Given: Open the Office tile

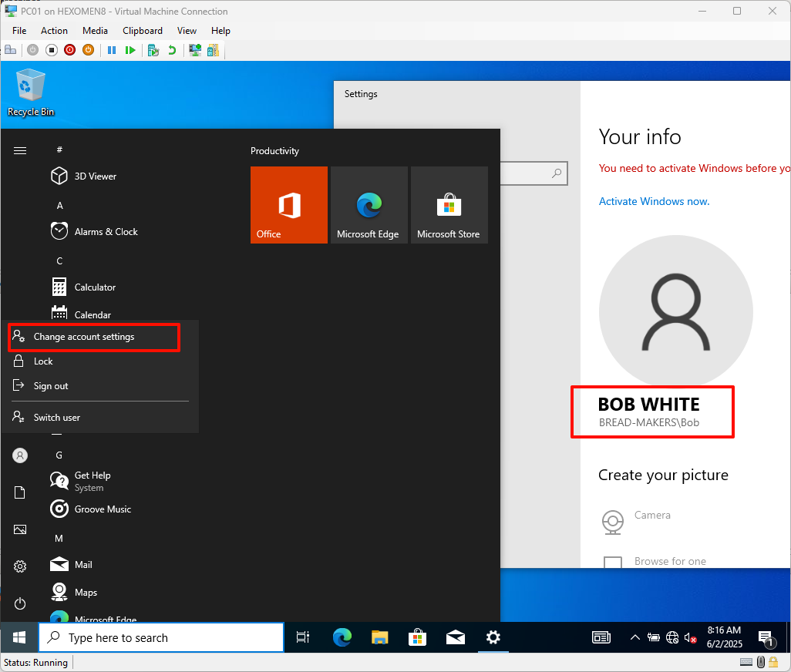Looking at the screenshot, I should (x=289, y=205).
